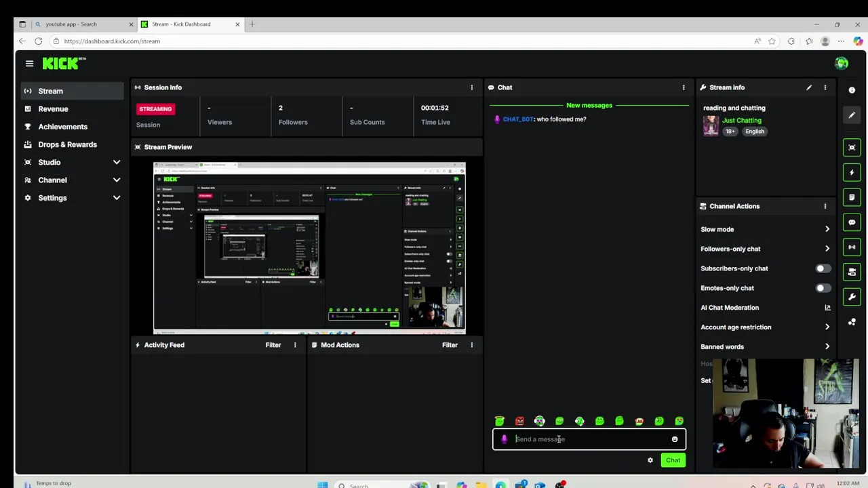Toggle Emotes-only chat switch
Screen dimensions: 868x488
(x=823, y=288)
